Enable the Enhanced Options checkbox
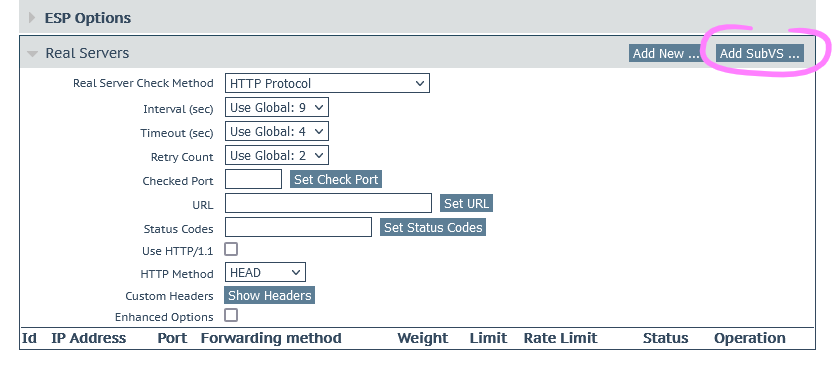The image size is (837, 378). [231, 316]
